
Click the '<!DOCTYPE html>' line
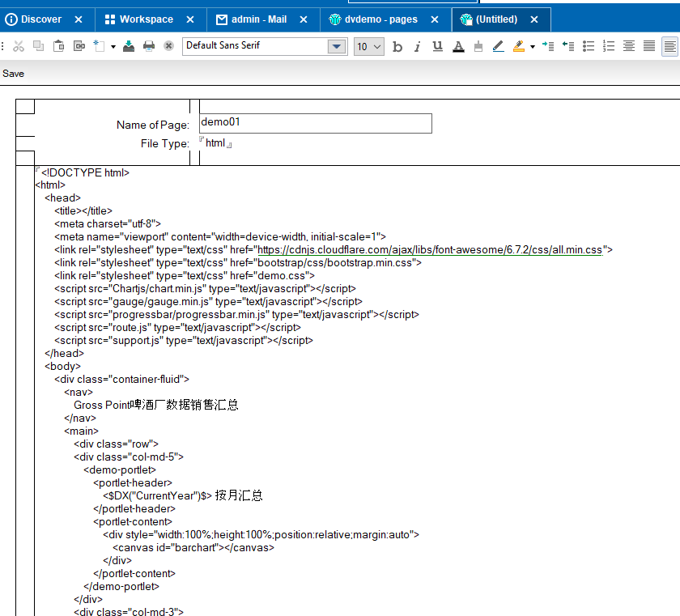click(x=85, y=173)
